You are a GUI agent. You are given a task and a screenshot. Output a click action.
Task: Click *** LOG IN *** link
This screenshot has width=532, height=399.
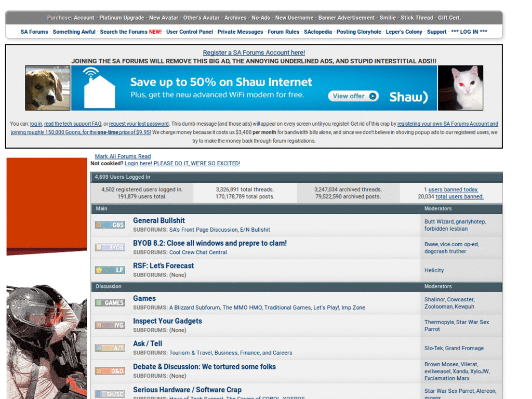pos(469,32)
